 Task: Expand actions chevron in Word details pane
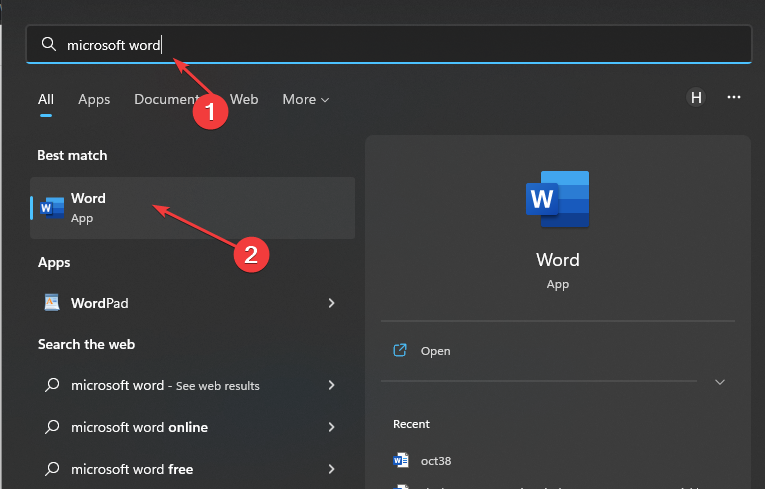point(719,382)
